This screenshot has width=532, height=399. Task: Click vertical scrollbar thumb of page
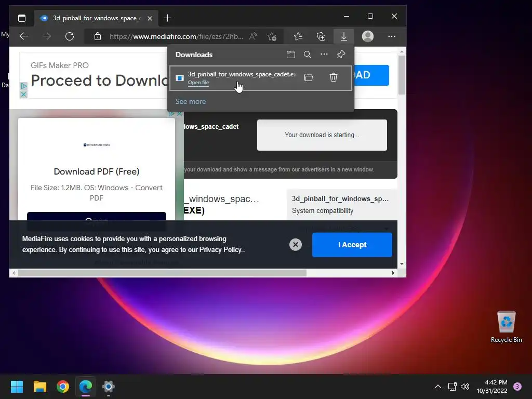coord(402,75)
